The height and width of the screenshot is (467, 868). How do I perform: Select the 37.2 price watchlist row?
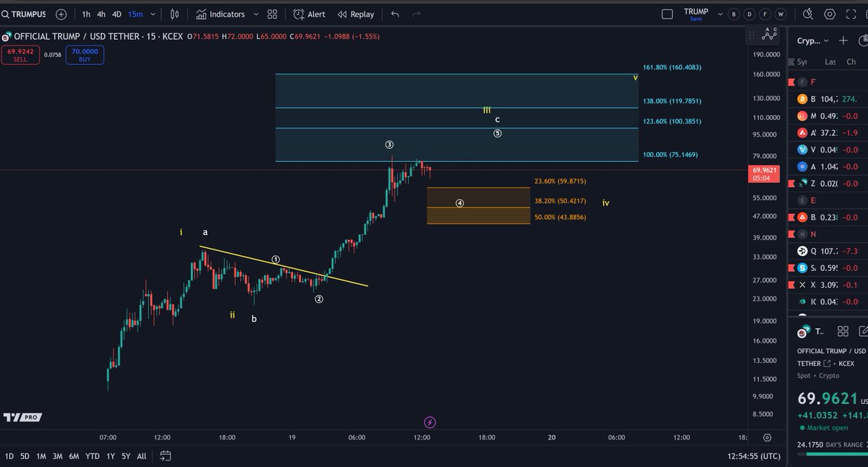point(827,133)
